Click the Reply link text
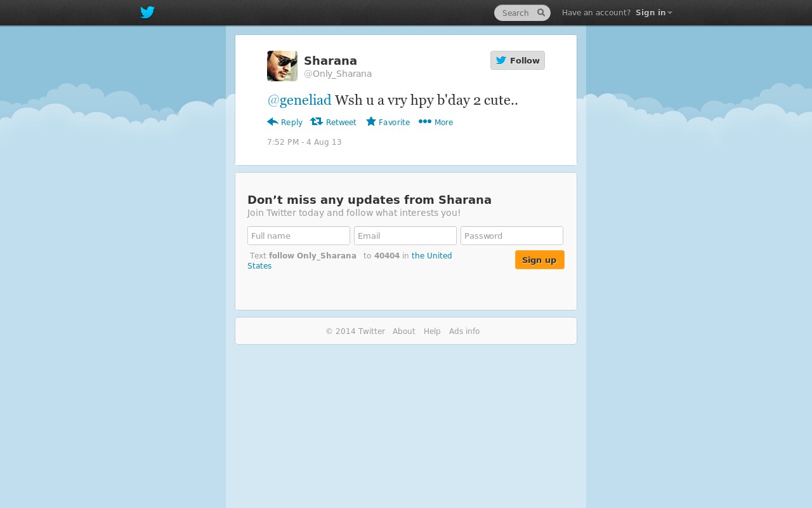This screenshot has height=508, width=812. pyautogui.click(x=292, y=123)
